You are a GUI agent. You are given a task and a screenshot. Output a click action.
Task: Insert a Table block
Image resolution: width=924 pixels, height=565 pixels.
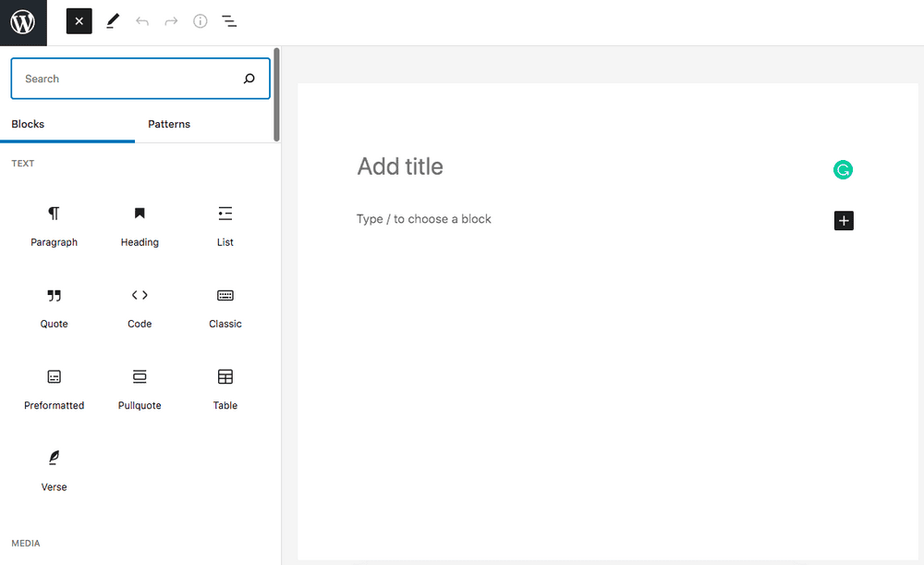(x=225, y=390)
